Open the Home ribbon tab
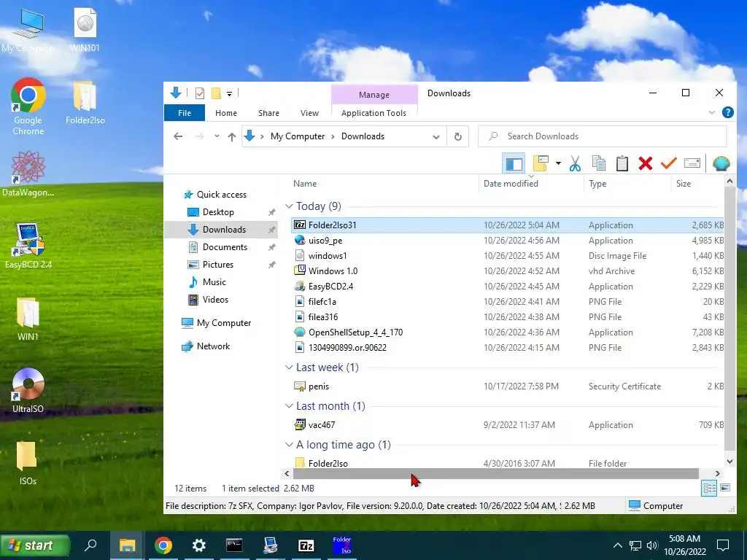747x560 pixels. [226, 113]
